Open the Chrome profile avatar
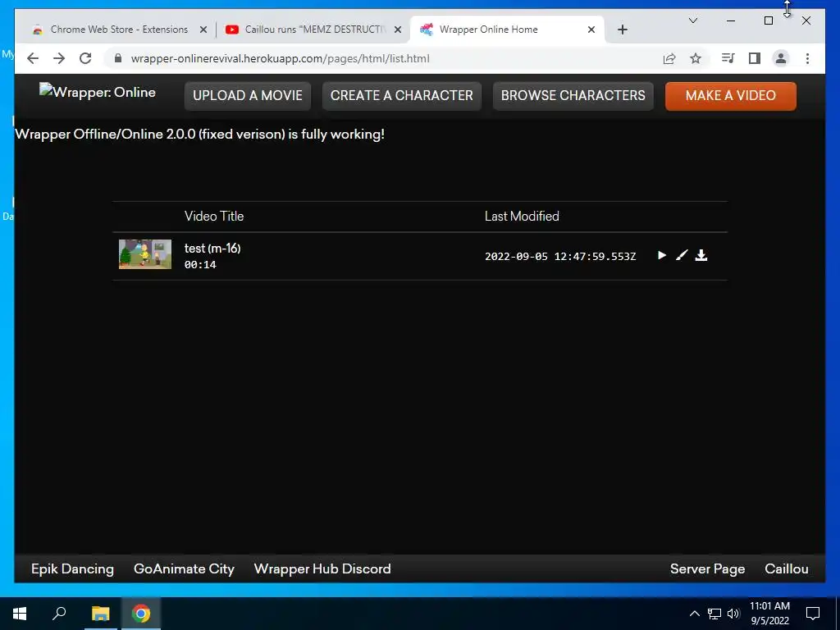 pos(781,58)
